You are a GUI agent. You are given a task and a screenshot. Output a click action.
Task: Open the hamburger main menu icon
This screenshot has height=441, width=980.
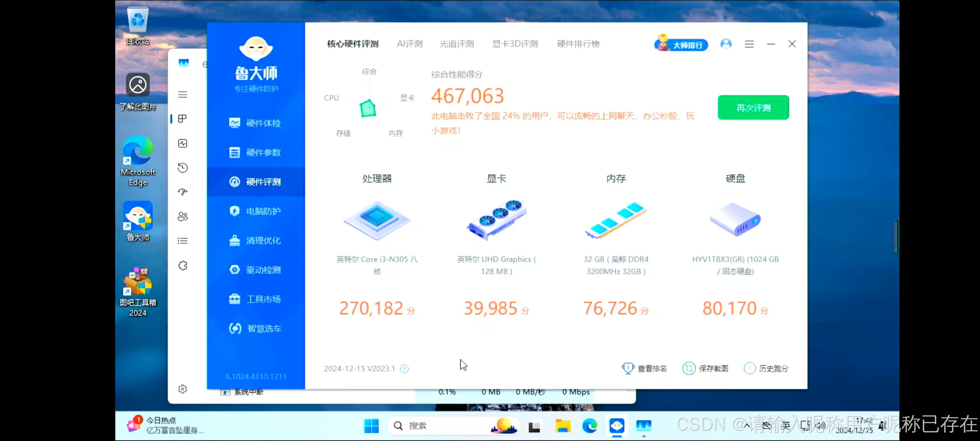(x=749, y=44)
